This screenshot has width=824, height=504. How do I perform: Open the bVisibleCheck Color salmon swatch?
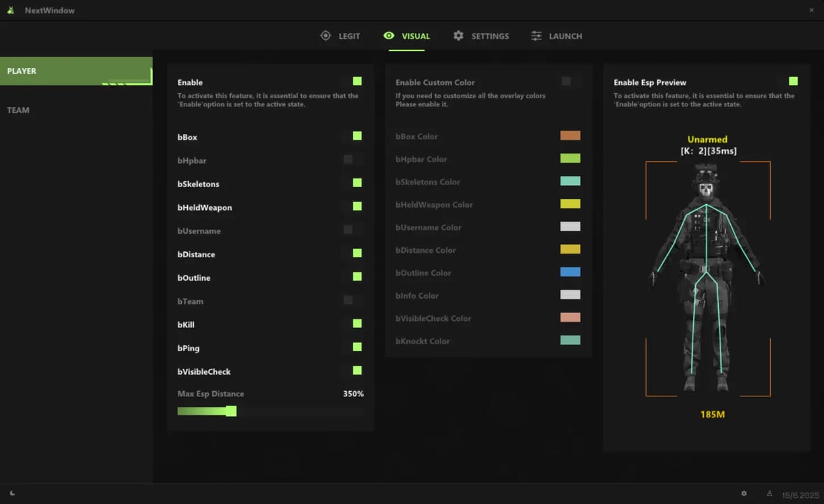pos(570,318)
